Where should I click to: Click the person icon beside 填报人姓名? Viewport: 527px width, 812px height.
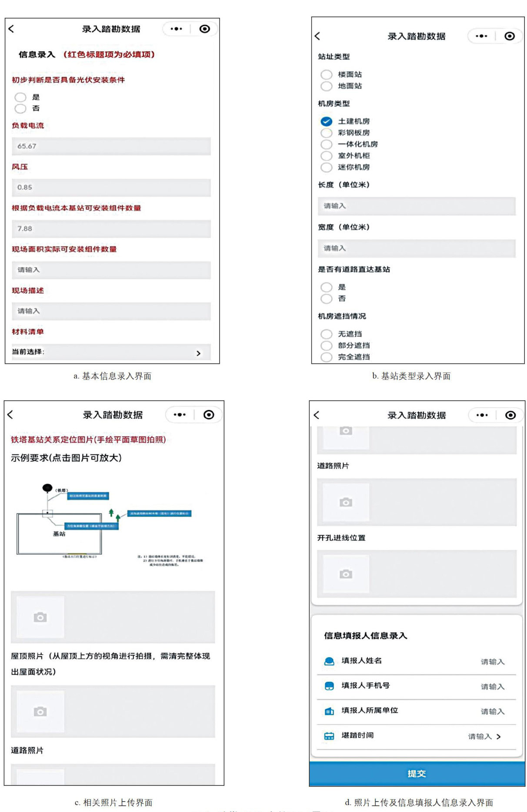coord(329,661)
